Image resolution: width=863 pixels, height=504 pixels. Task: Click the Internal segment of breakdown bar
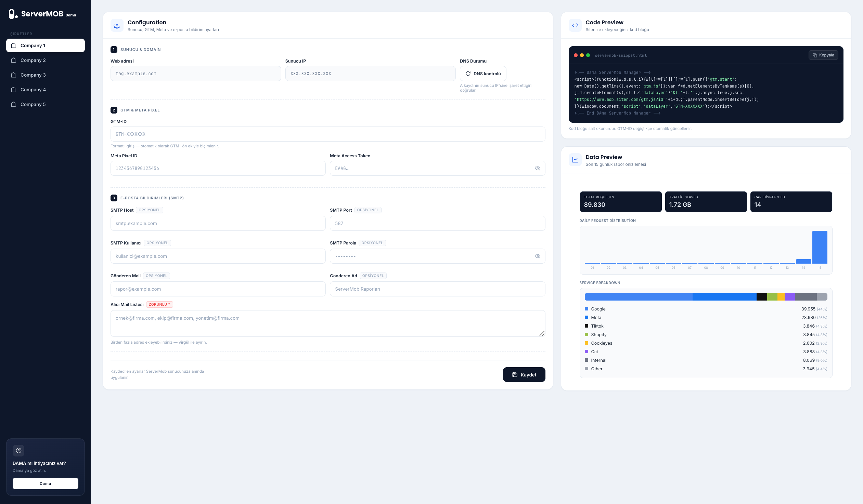(806, 297)
